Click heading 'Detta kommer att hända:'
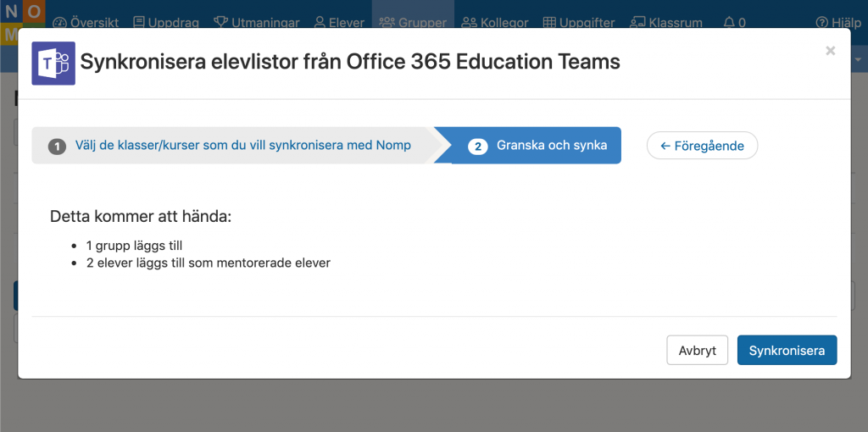Viewport: 868px width, 432px height. point(141,216)
